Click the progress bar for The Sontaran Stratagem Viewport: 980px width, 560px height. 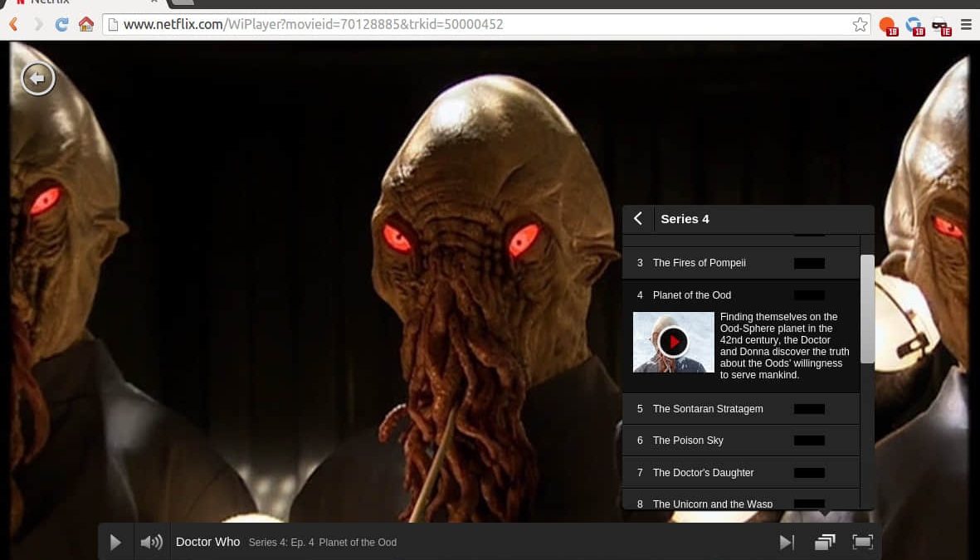coord(809,409)
